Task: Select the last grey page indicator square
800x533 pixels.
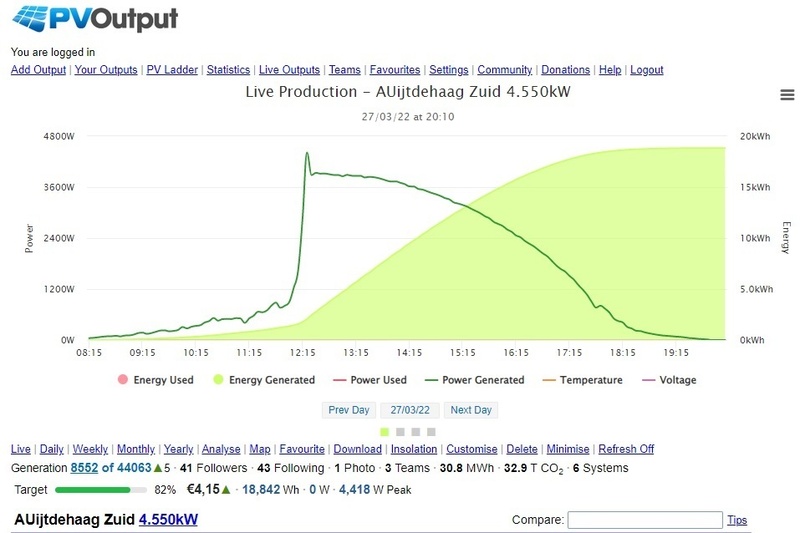Action: pos(432,432)
